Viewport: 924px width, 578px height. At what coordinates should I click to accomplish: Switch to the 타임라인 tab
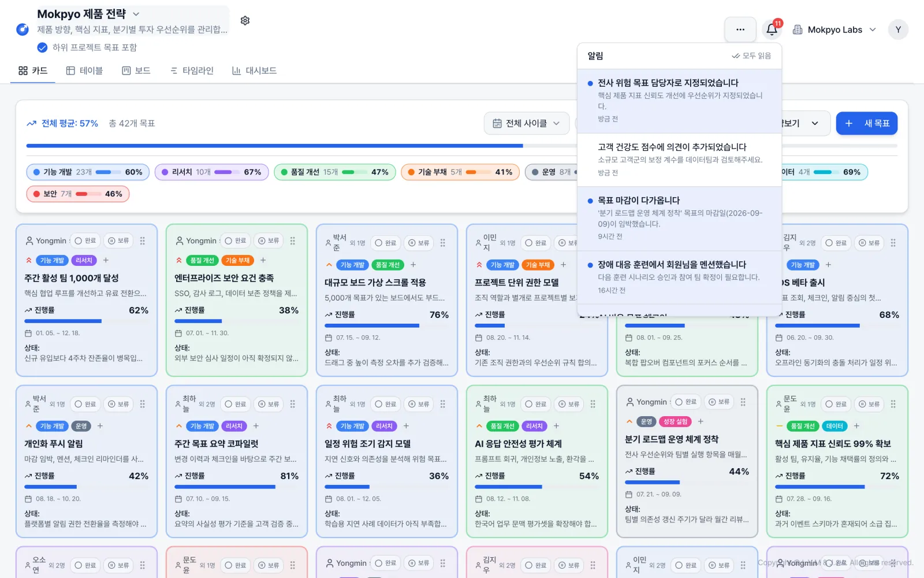pyautogui.click(x=192, y=71)
